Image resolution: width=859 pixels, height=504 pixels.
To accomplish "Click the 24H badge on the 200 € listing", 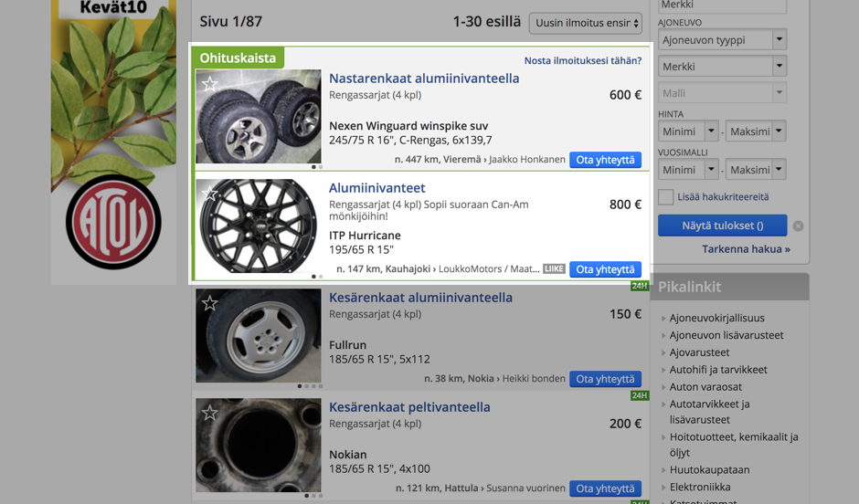I will [x=640, y=395].
